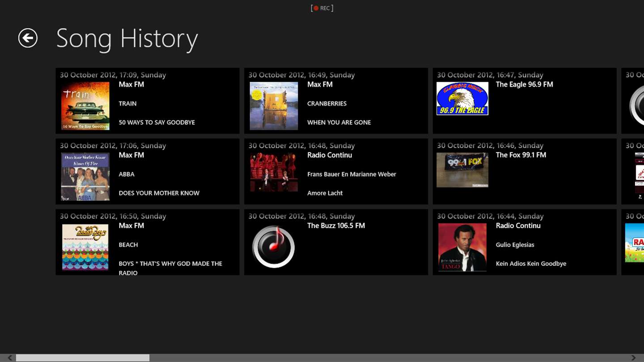Click the '30 October 2012, 16:46, Sunday' timestamp
This screenshot has height=362, width=644.
pos(490,146)
